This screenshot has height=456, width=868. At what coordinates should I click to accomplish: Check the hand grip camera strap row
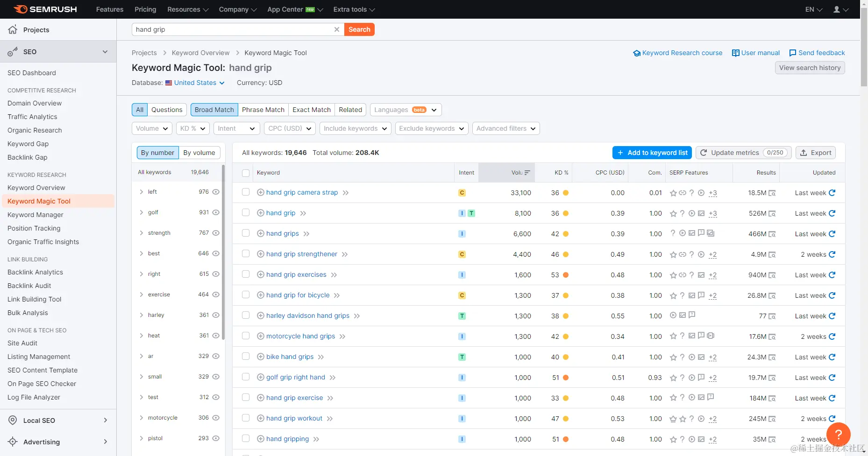click(246, 192)
